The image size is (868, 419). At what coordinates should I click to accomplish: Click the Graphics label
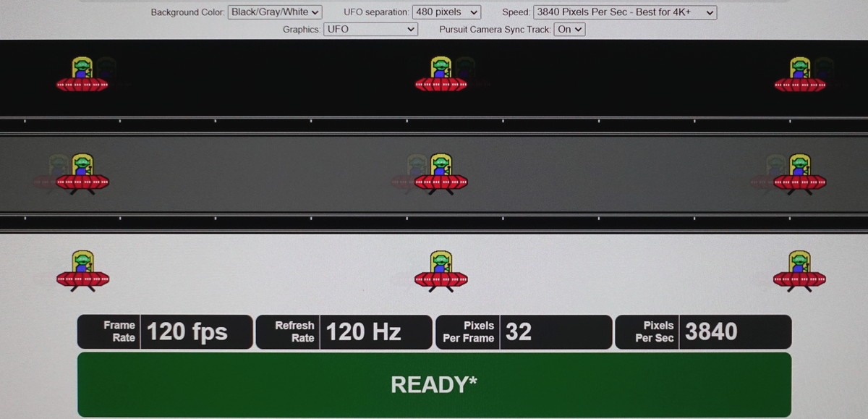tap(301, 30)
